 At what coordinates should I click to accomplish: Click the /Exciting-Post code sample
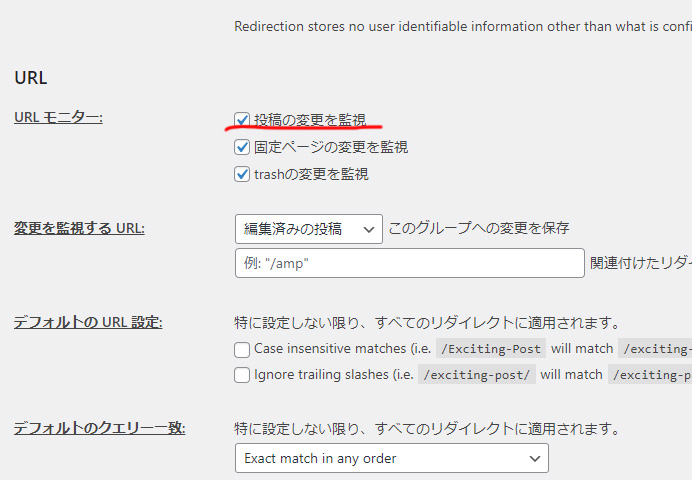(x=491, y=349)
